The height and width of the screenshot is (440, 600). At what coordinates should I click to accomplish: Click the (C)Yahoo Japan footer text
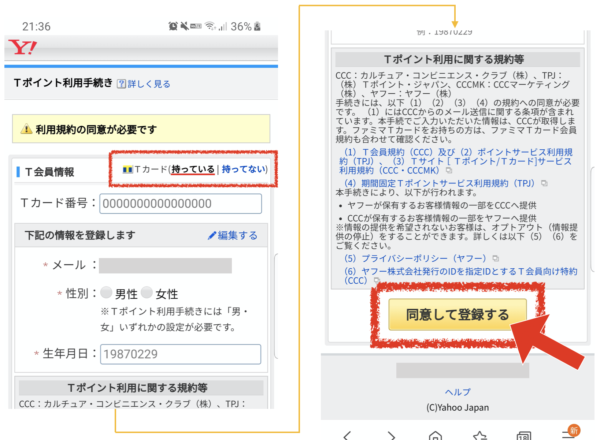(x=458, y=407)
